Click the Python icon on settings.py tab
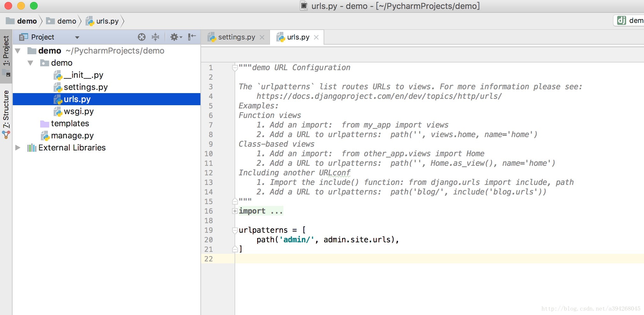644x315 pixels. pos(212,37)
